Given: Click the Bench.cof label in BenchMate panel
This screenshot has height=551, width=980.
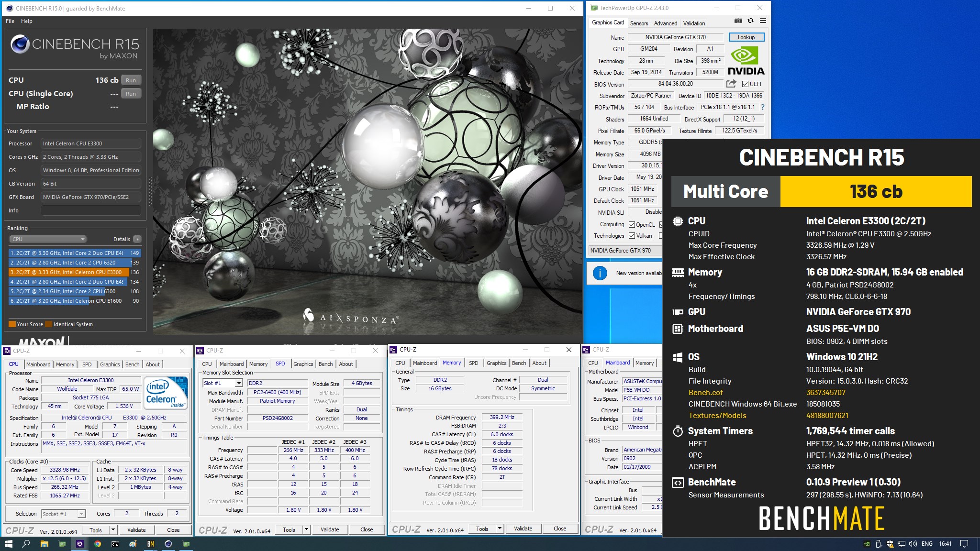Looking at the screenshot, I should (705, 392).
